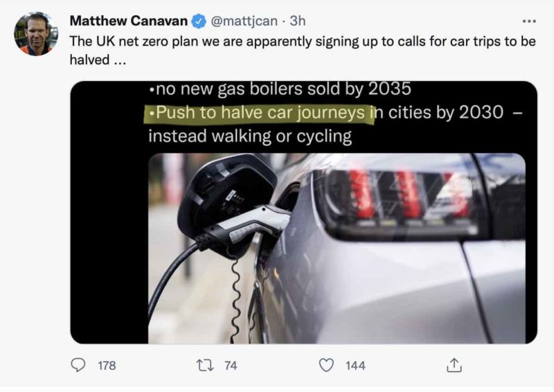Click the reply speech bubble icon
Viewport: 554px width, 392px height.
point(80,365)
